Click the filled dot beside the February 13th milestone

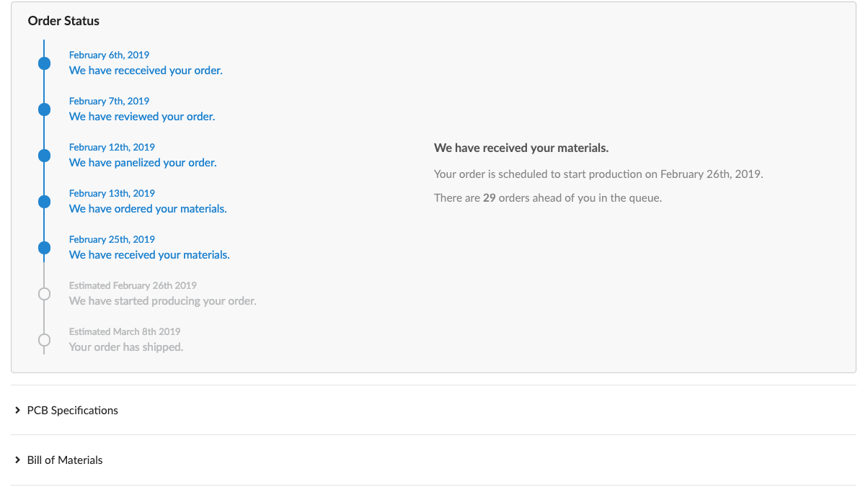click(x=44, y=201)
